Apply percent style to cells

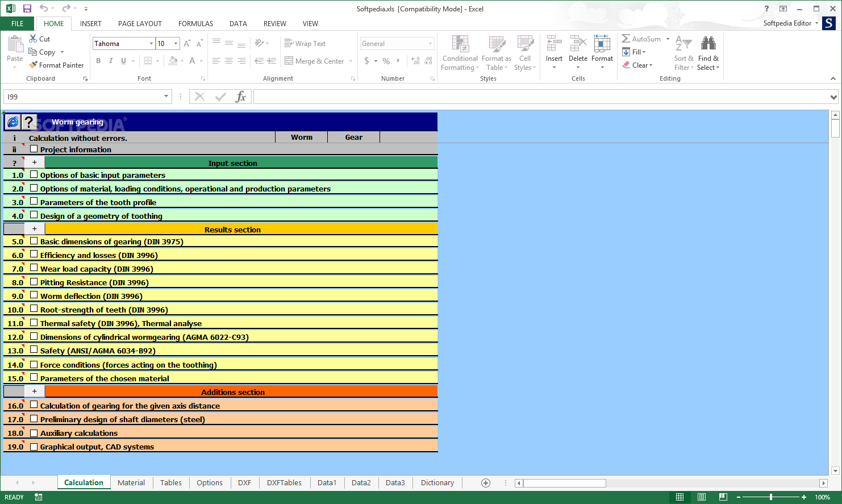pos(386,61)
